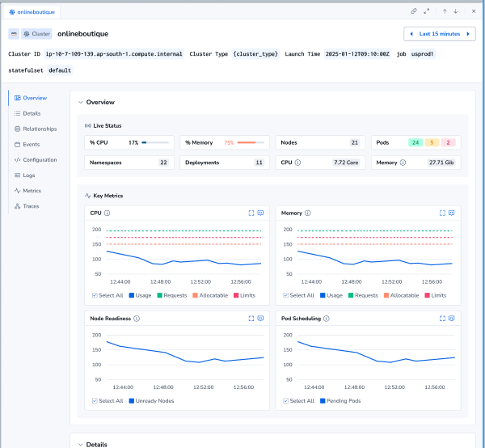Viewport: 485px width, 448px height.
Task: Toggle Requests series in the CPU chart
Action: point(172,295)
